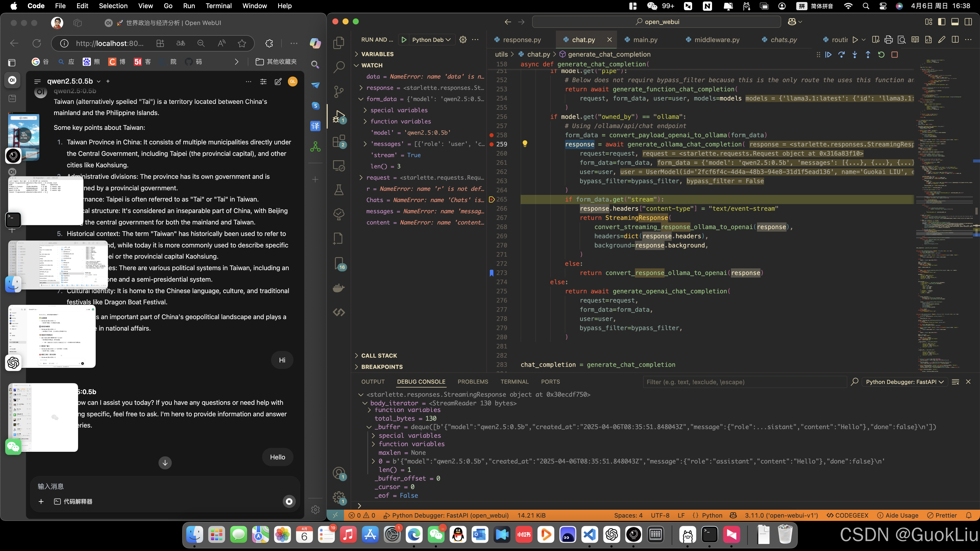The image size is (980, 551).
Task: Toggle the bookmark on line 273
Action: 492,273
